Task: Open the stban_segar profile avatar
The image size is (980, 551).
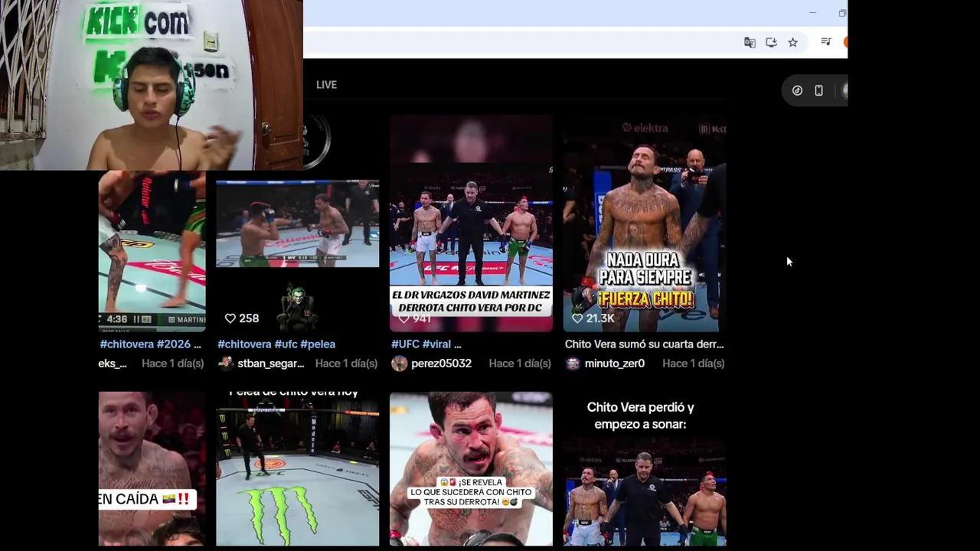Action: [x=225, y=364]
